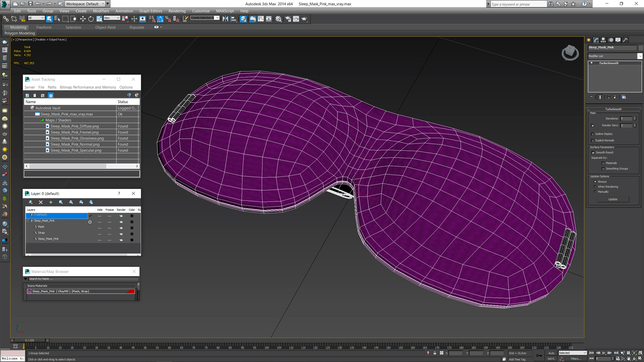
Task: Open the Graph Editors menu
Action: [151, 11]
